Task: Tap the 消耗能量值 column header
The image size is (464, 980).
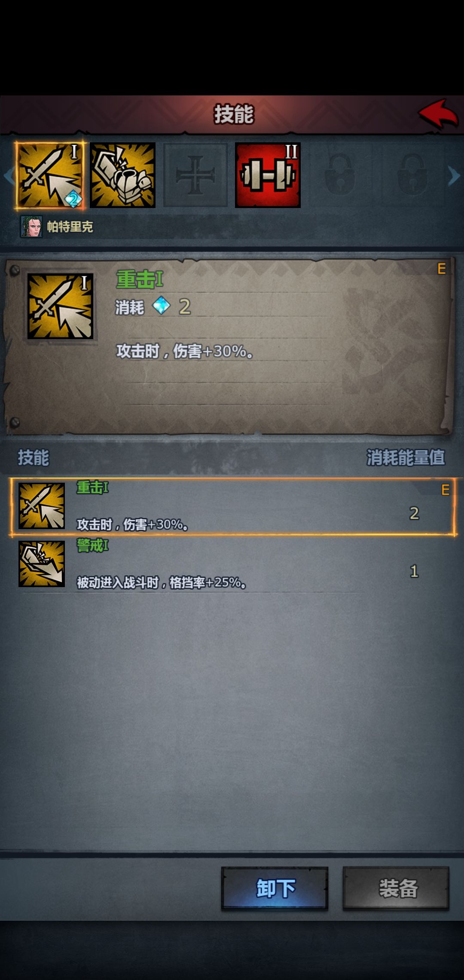Action: click(406, 457)
